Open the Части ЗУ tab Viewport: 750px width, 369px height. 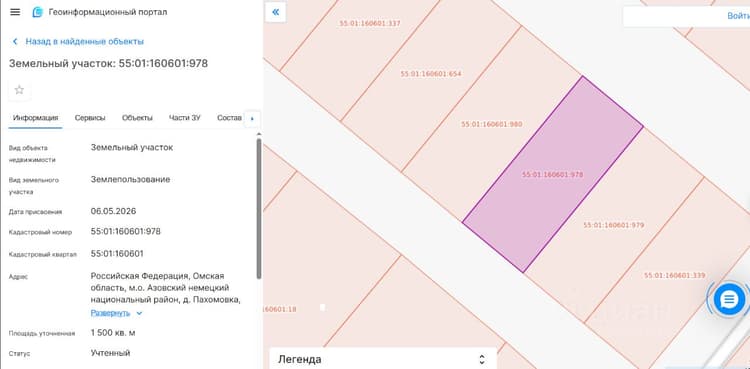pos(185,118)
